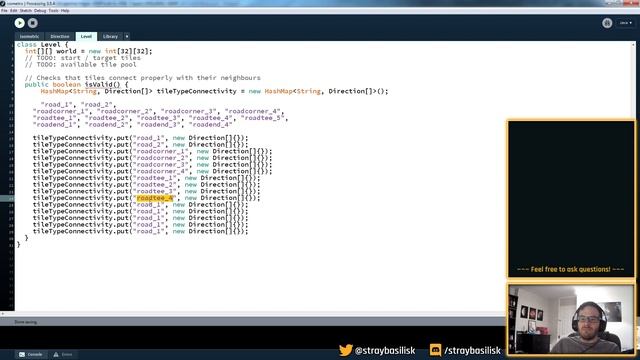The height and width of the screenshot is (360, 640).
Task: Click "roadtee_5" in the string list
Action: coord(262,118)
